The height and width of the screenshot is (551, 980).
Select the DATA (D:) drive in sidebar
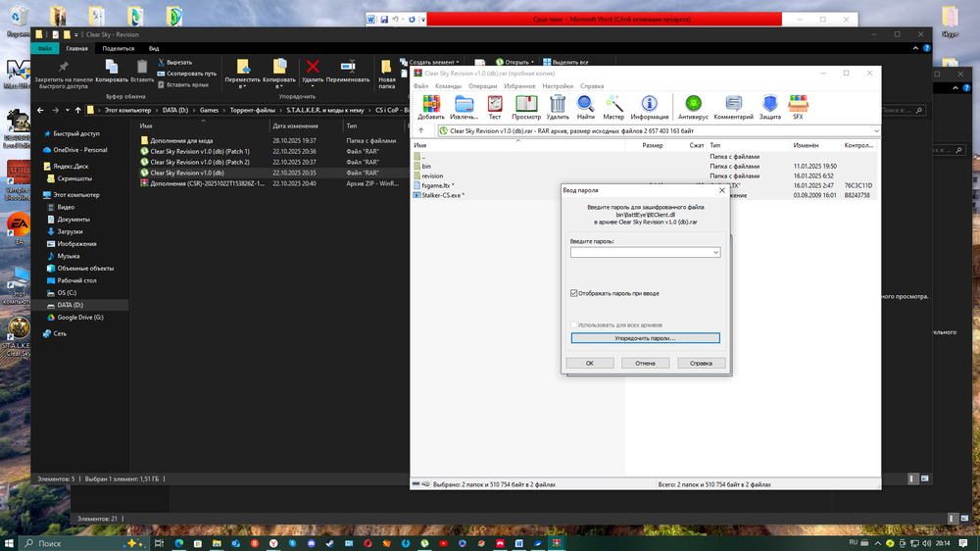coord(70,305)
